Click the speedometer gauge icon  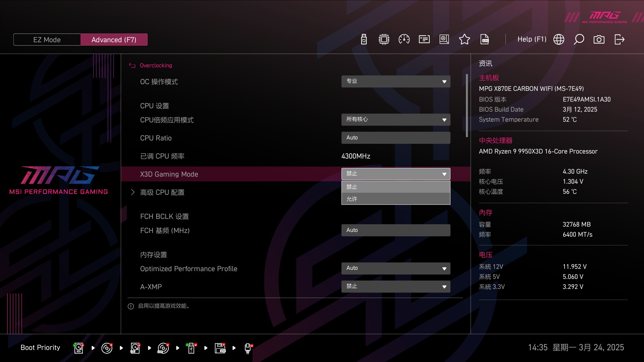404,40
